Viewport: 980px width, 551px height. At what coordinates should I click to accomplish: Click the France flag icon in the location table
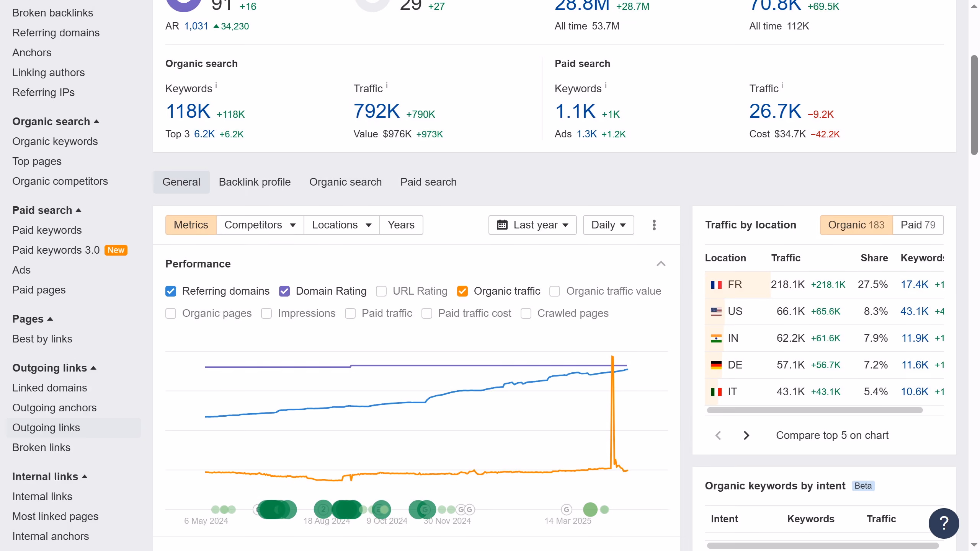point(716,285)
